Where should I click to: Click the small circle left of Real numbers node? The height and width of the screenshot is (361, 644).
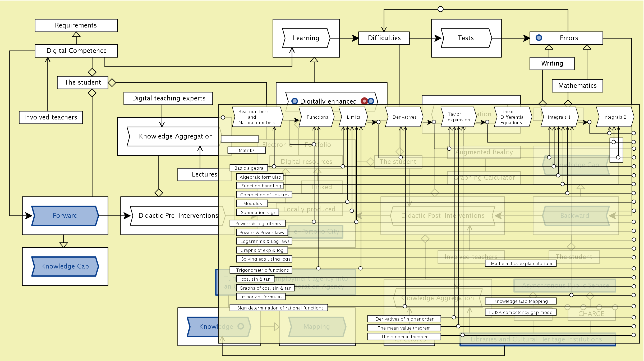pyautogui.click(x=223, y=117)
